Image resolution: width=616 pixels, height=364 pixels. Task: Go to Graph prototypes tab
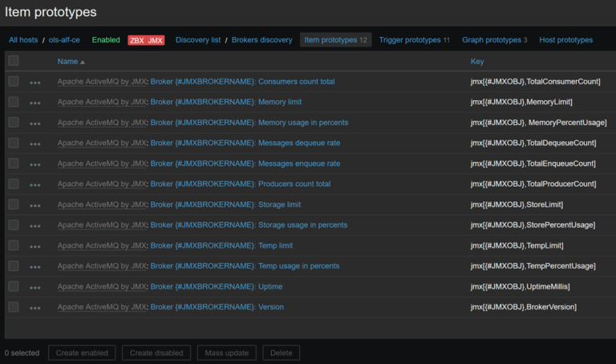(491, 40)
